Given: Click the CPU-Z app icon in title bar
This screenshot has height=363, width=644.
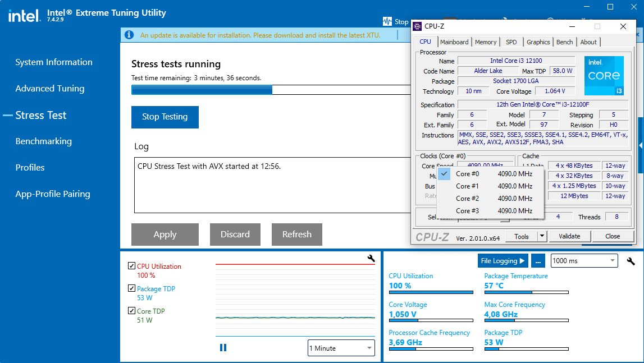Looking at the screenshot, I should [417, 26].
